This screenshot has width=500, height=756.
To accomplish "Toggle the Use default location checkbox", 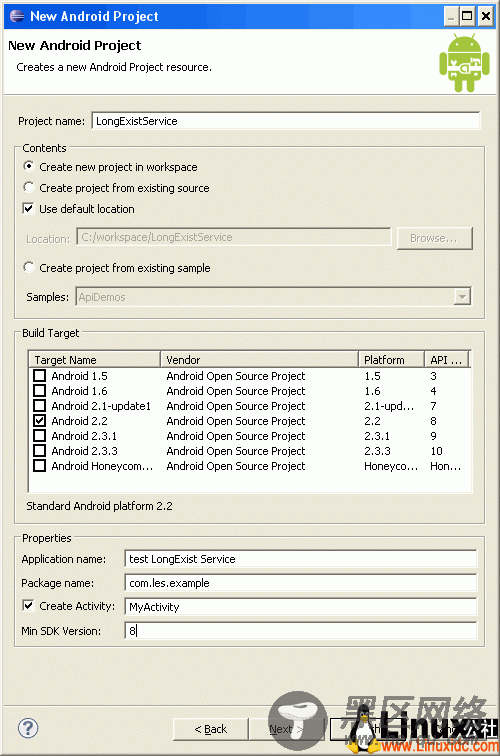I will point(28,208).
